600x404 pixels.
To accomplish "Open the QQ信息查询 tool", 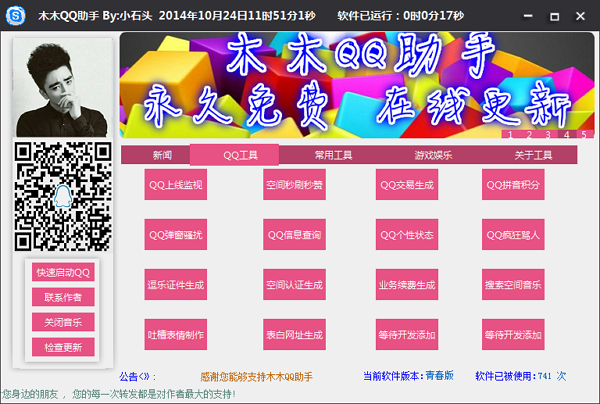I will 294,235.
